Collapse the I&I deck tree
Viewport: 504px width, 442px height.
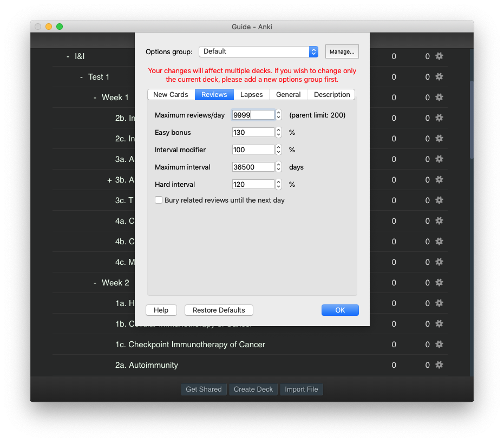pos(68,57)
